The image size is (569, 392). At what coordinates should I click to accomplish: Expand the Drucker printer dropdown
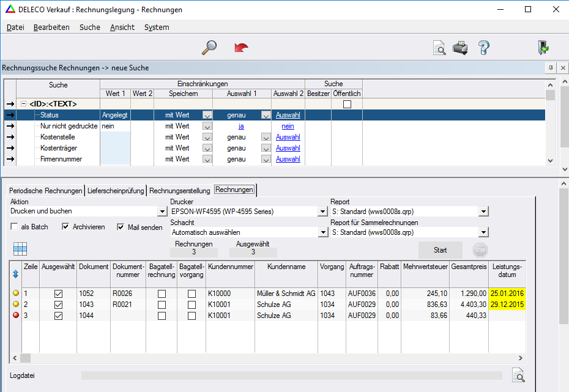point(322,212)
